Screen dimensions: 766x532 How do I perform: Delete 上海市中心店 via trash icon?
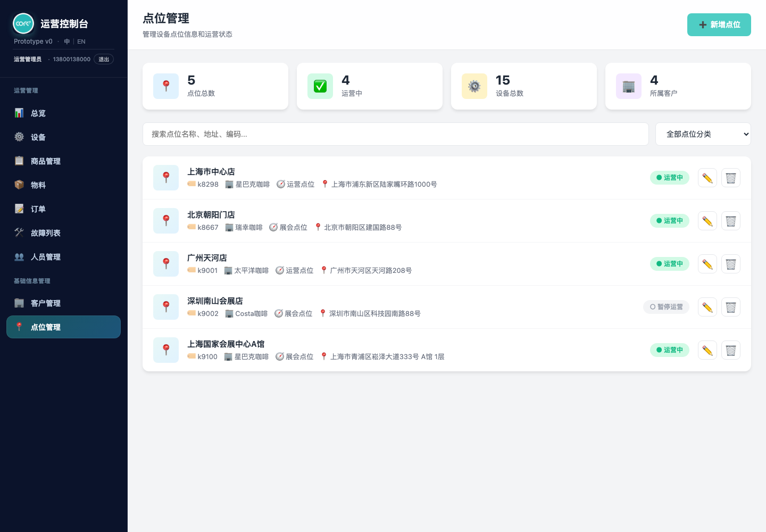click(731, 178)
